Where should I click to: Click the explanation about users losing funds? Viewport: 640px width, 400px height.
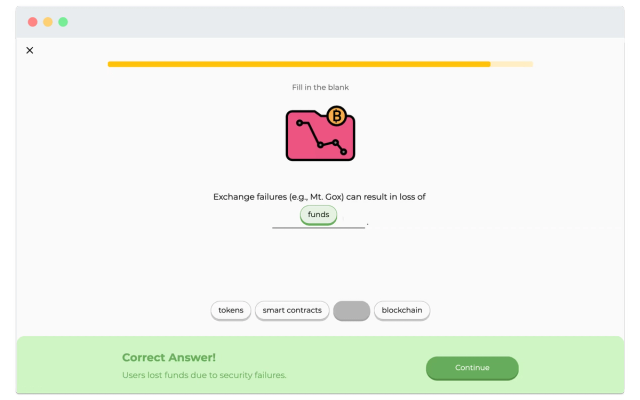tap(204, 375)
